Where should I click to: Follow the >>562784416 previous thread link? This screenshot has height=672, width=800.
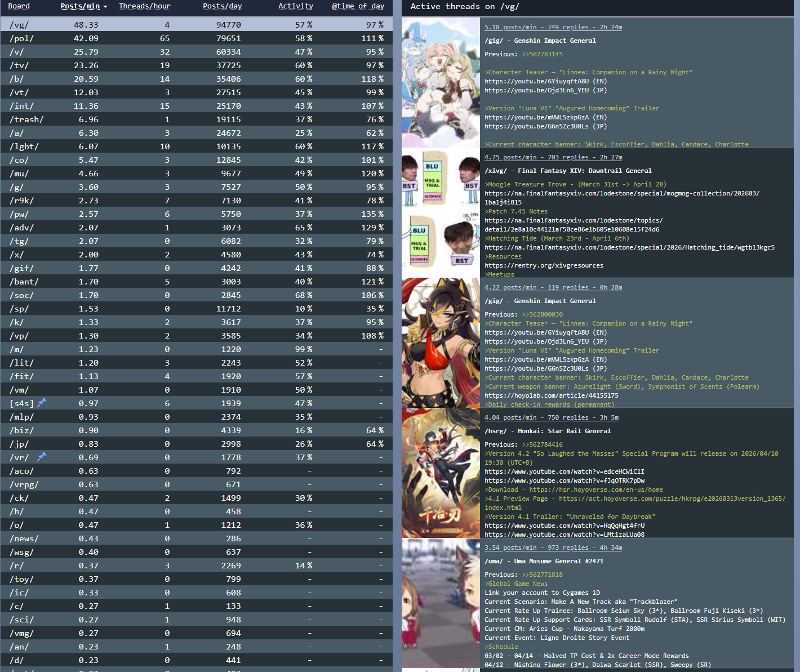542,444
